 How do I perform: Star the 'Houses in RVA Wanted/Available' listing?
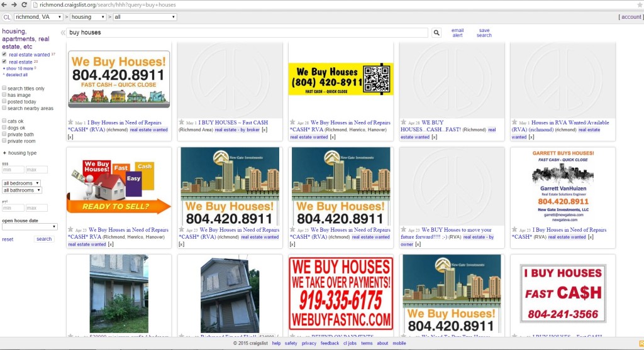click(x=514, y=123)
